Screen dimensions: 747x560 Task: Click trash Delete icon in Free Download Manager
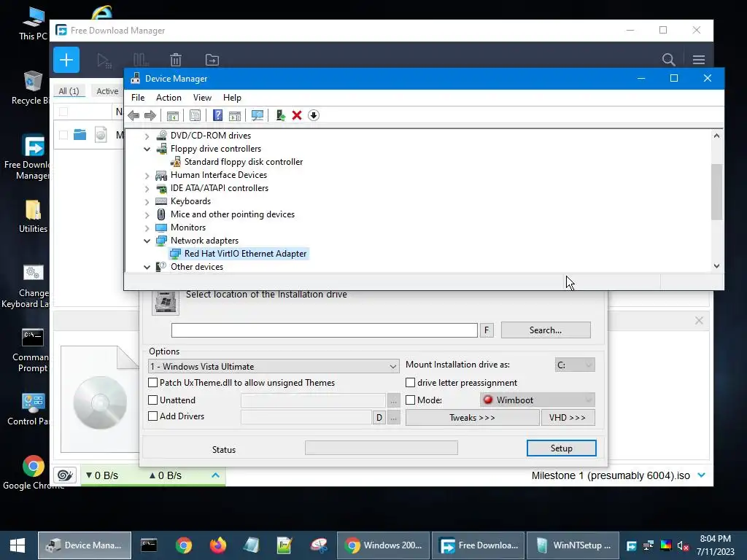176,60
